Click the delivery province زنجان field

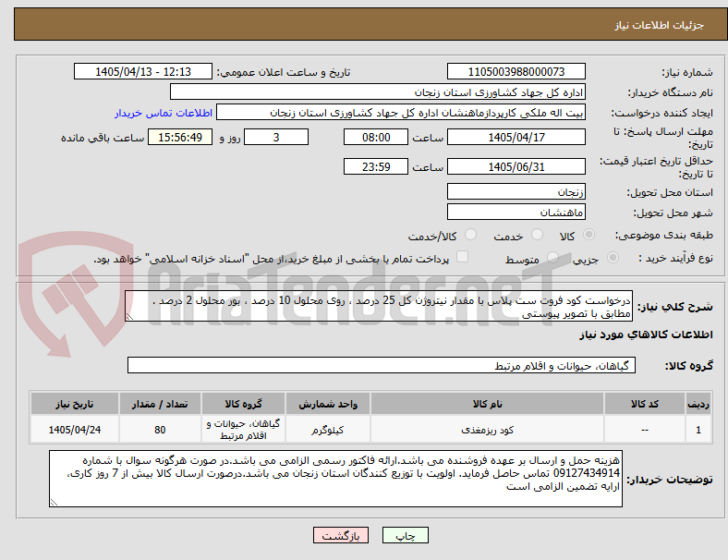(x=516, y=191)
